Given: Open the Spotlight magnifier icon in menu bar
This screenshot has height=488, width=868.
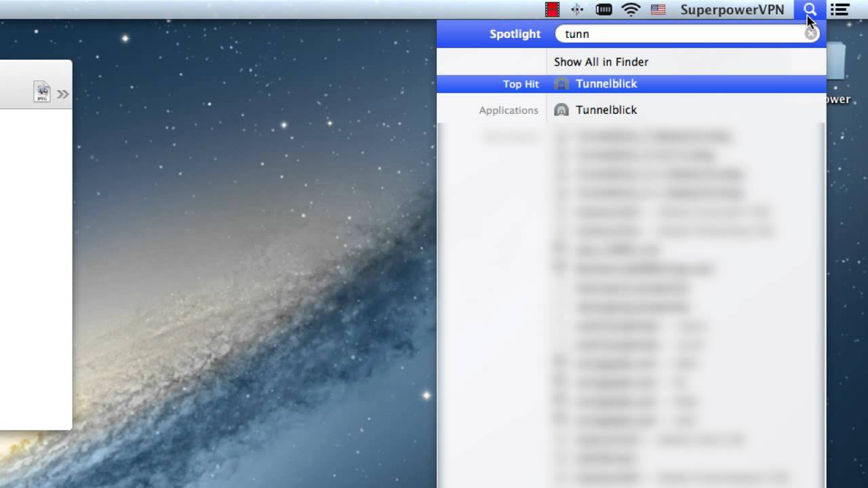Looking at the screenshot, I should (x=810, y=9).
